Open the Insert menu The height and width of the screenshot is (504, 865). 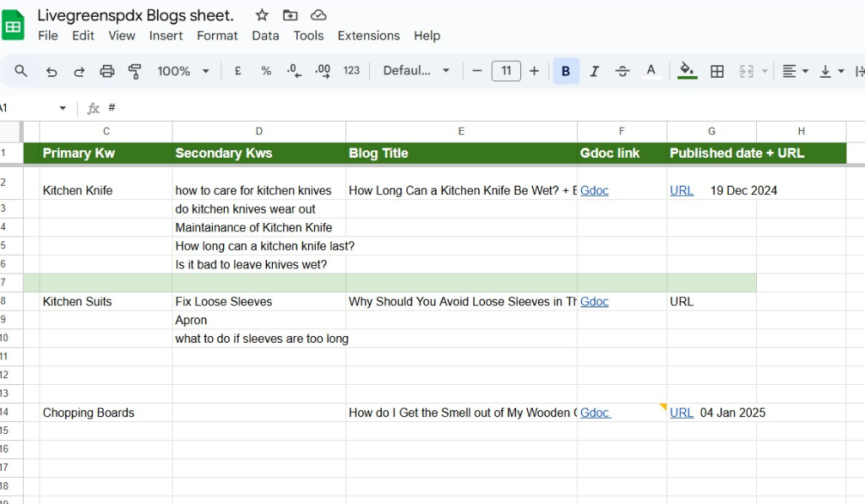(x=166, y=35)
